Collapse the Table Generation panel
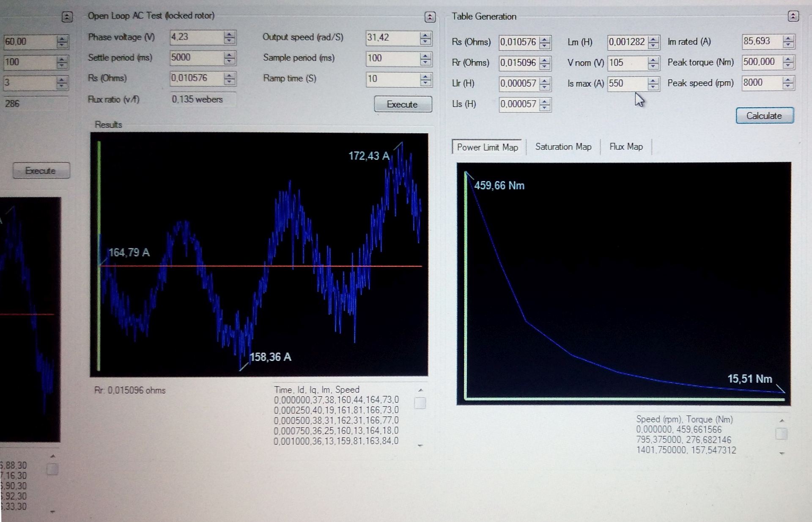812x522 pixels. coord(793,16)
